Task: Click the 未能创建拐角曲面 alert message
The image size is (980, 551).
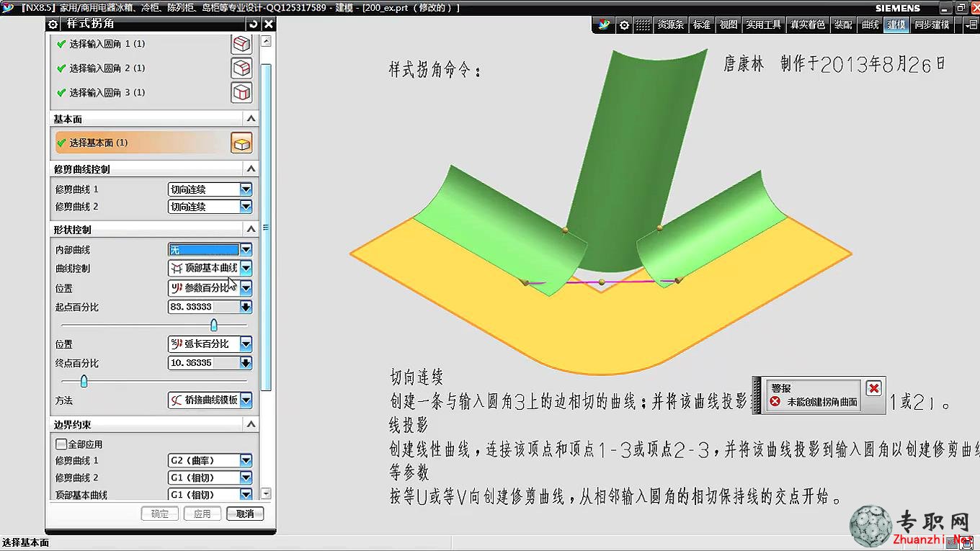Action: point(822,403)
